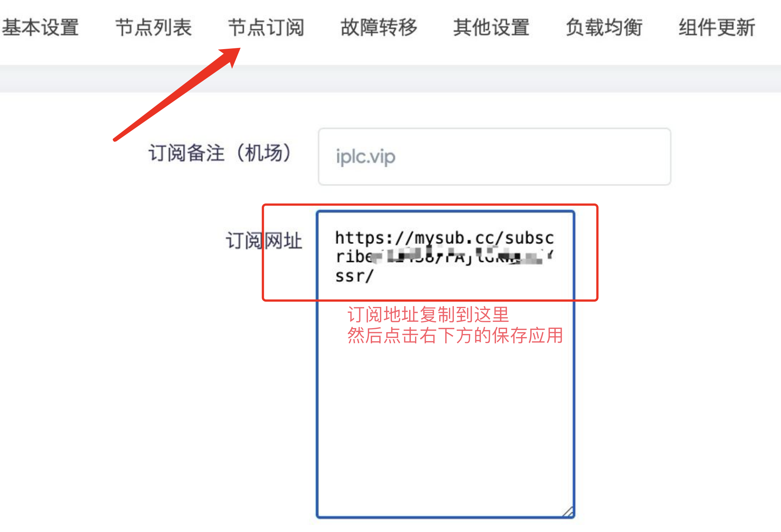This screenshot has width=781, height=532.
Task: Open the 组件更新 tab
Action: 717,28
